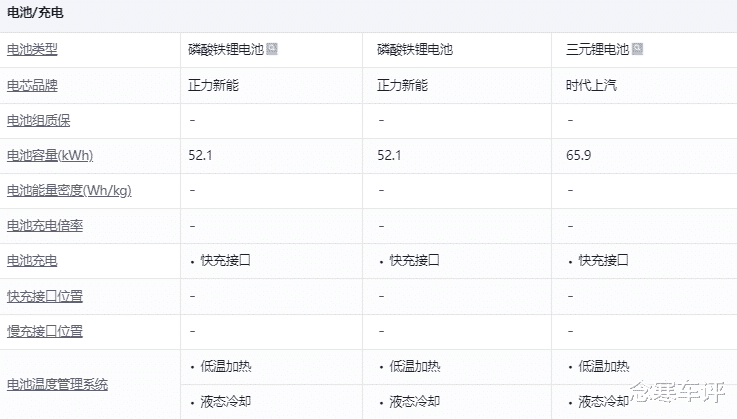This screenshot has width=737, height=419.
Task: Click the 电芯品牌 parameter link
Action: [x=32, y=85]
